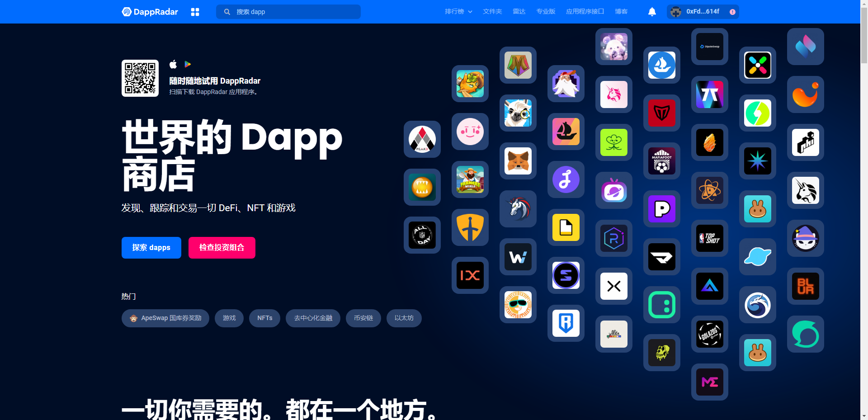Select the MetaMask fox icon

coord(518,161)
